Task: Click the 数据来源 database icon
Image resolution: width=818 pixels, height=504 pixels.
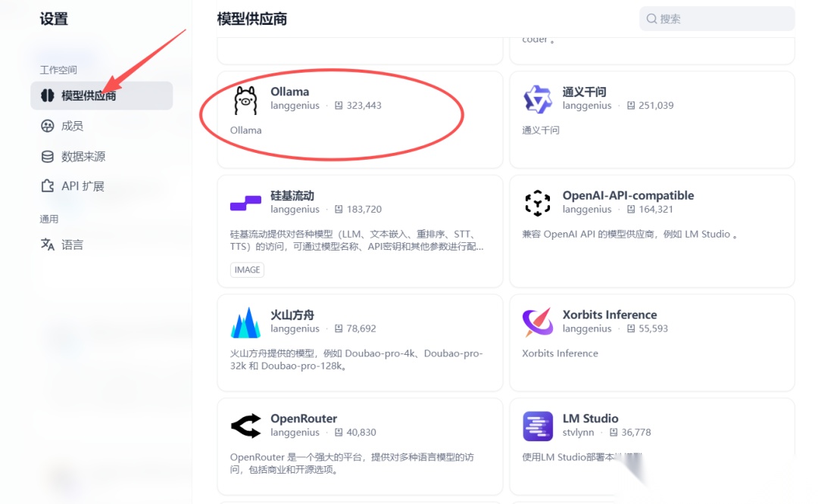Action: (x=48, y=157)
